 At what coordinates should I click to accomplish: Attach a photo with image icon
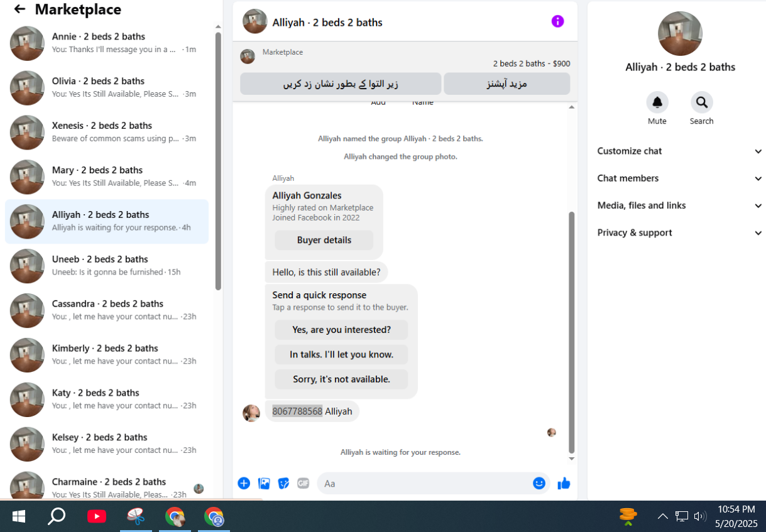(264, 483)
